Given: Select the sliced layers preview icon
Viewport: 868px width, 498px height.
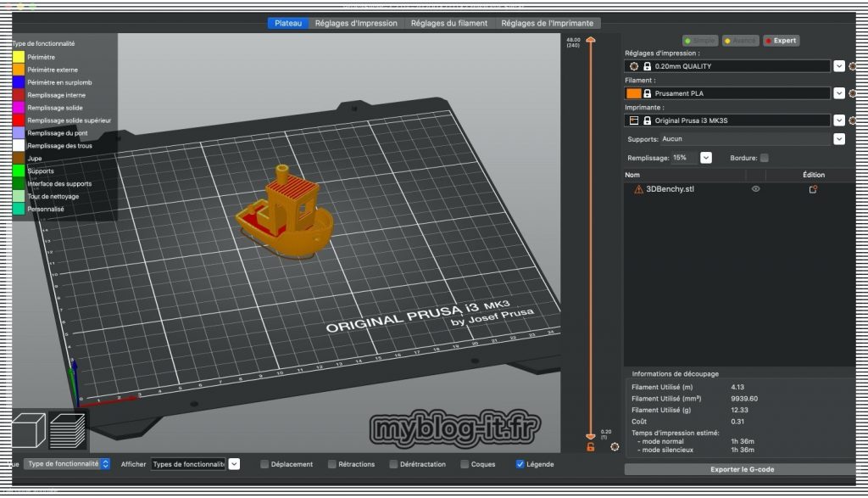Looking at the screenshot, I should (69, 430).
